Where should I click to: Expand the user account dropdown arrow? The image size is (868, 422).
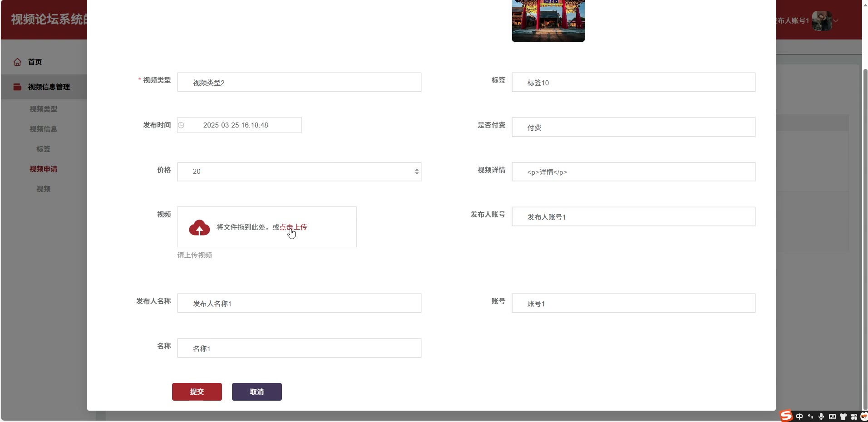tap(835, 21)
